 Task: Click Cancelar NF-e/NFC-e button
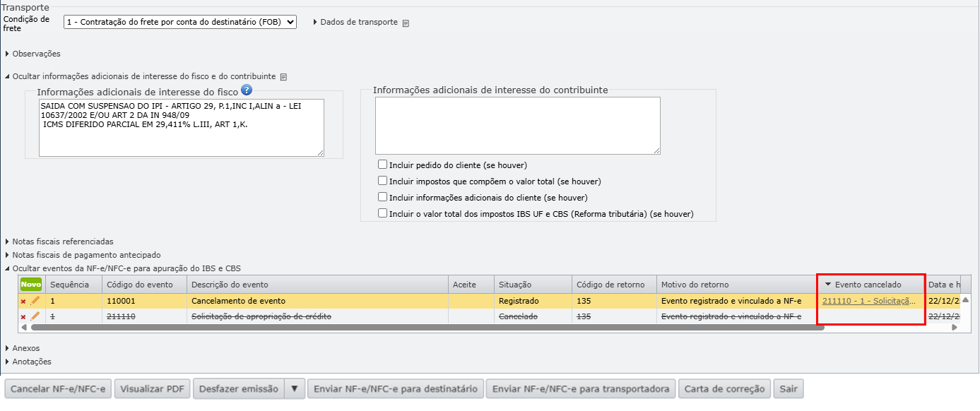(58, 389)
